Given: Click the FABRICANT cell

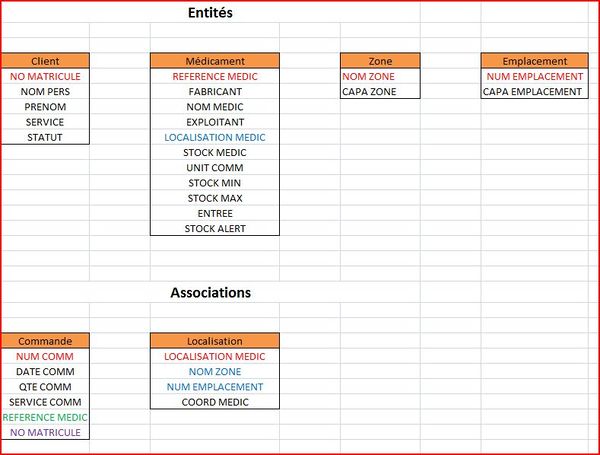Looking at the screenshot, I should pos(215,92).
